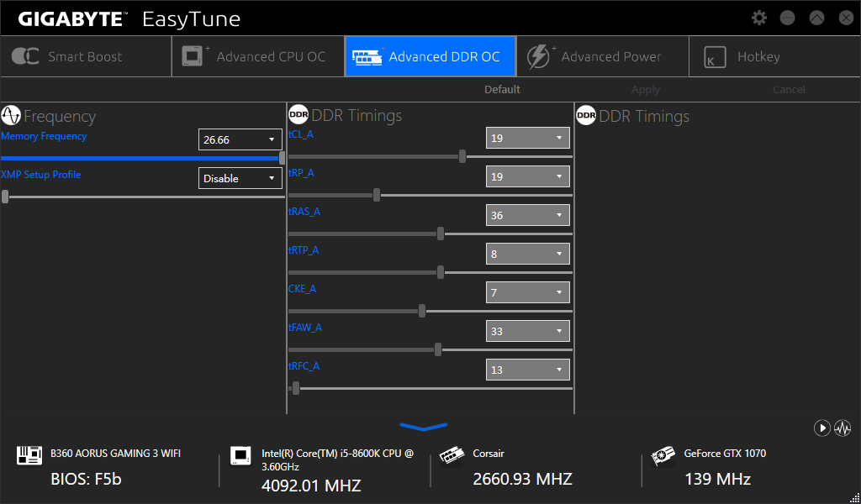Click the memory stick icon beside Corsair
This screenshot has width=861, height=504.
pos(452,455)
